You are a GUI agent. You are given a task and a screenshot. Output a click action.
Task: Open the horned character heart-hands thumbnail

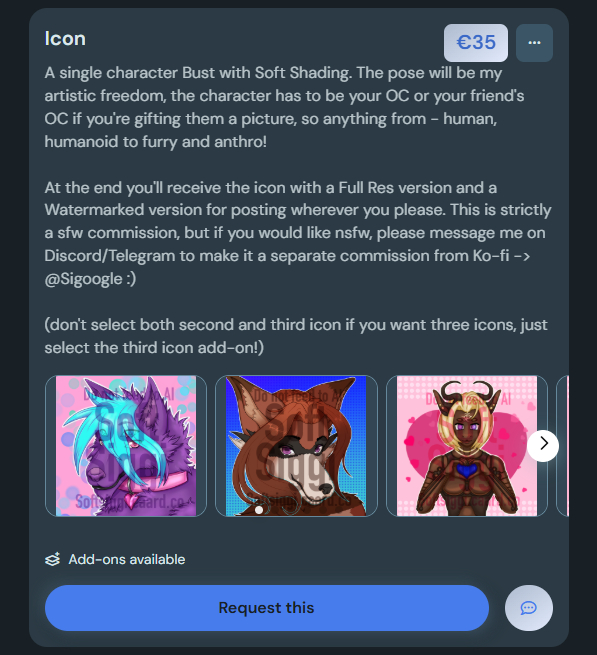click(467, 446)
